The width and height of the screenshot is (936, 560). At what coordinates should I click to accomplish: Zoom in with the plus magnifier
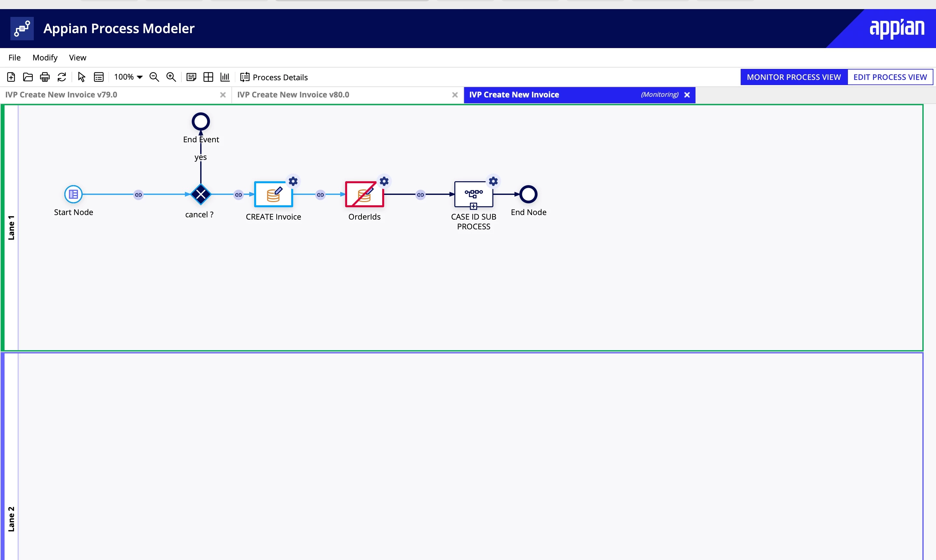[x=171, y=77]
